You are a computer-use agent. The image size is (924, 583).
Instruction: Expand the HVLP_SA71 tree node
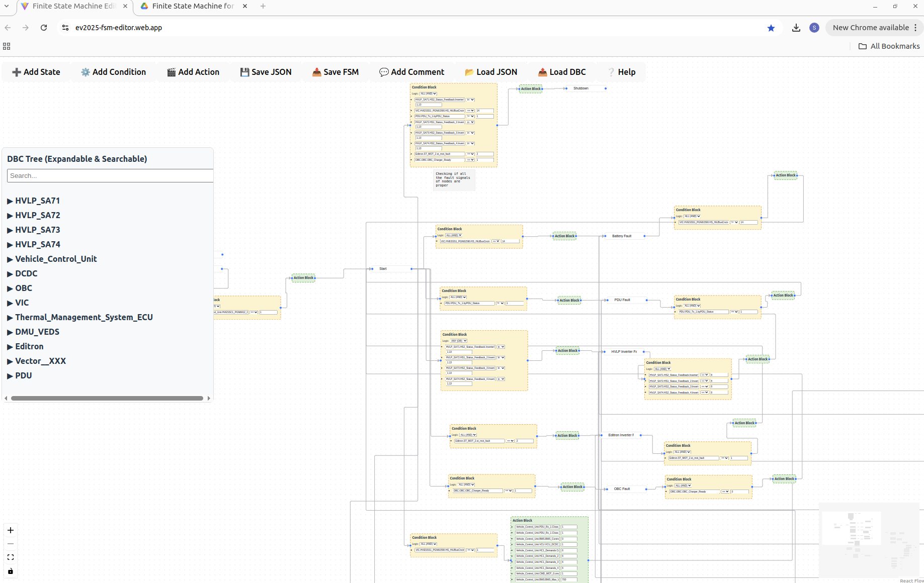click(34, 201)
